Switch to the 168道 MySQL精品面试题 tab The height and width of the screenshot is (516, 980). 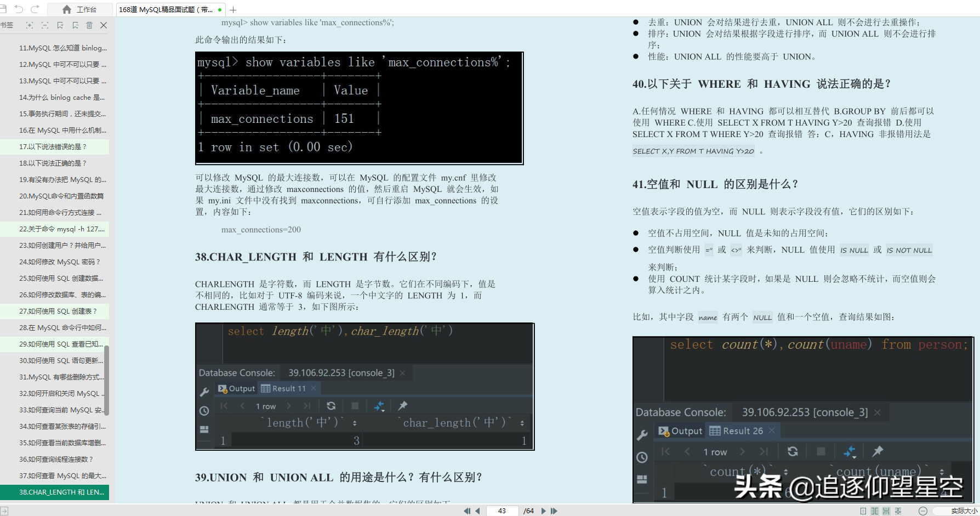tap(170, 9)
